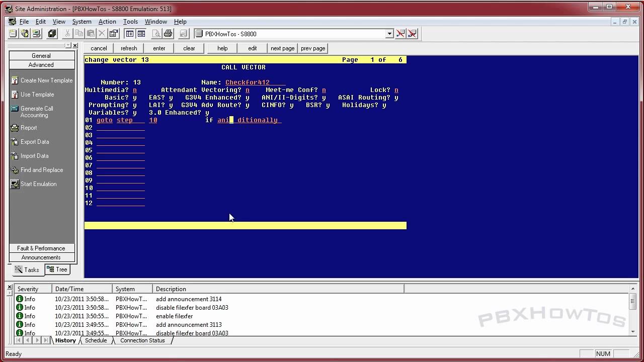Click the second list-view toggle toolbar icon
Viewport: 644px width, 362px height.
point(141,34)
